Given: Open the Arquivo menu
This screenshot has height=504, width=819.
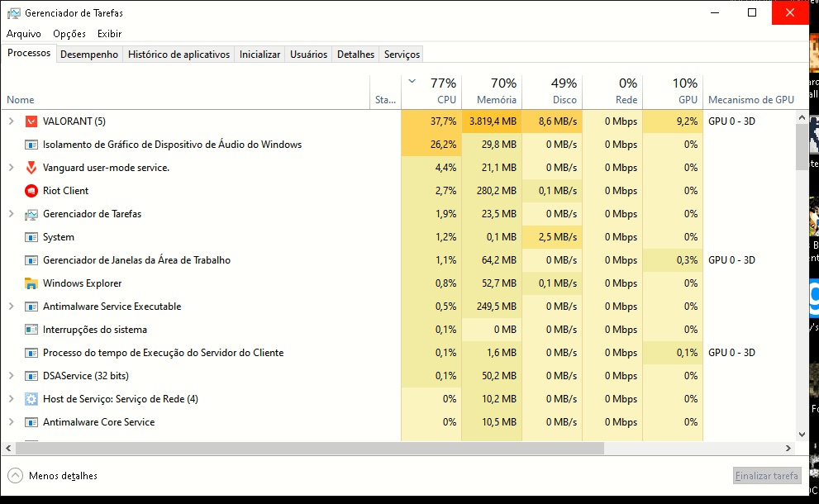Looking at the screenshot, I should pyautogui.click(x=23, y=33).
